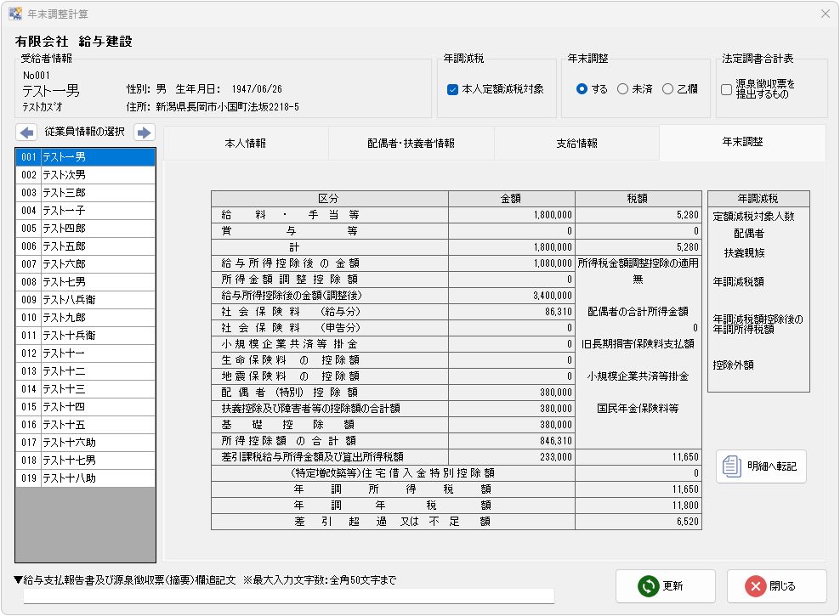This screenshot has height=616, width=840.
Task: Click the previous employee left arrow
Action: coord(27,133)
